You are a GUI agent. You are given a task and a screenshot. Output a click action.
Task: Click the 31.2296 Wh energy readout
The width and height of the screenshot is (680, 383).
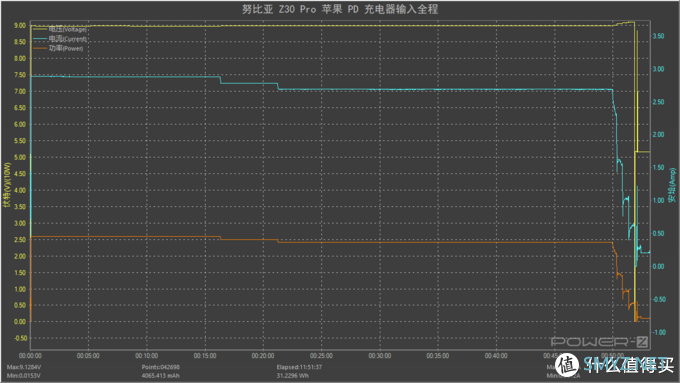point(293,376)
